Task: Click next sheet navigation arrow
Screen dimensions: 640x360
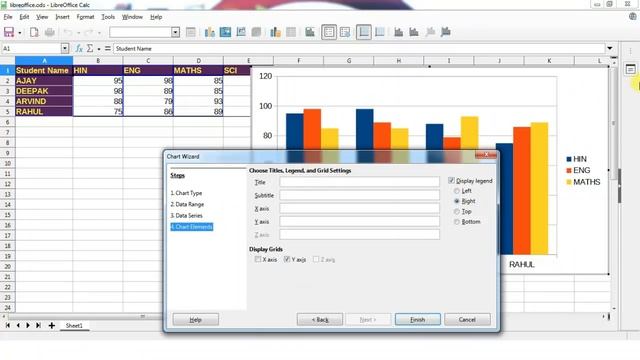Action: (x=28, y=325)
